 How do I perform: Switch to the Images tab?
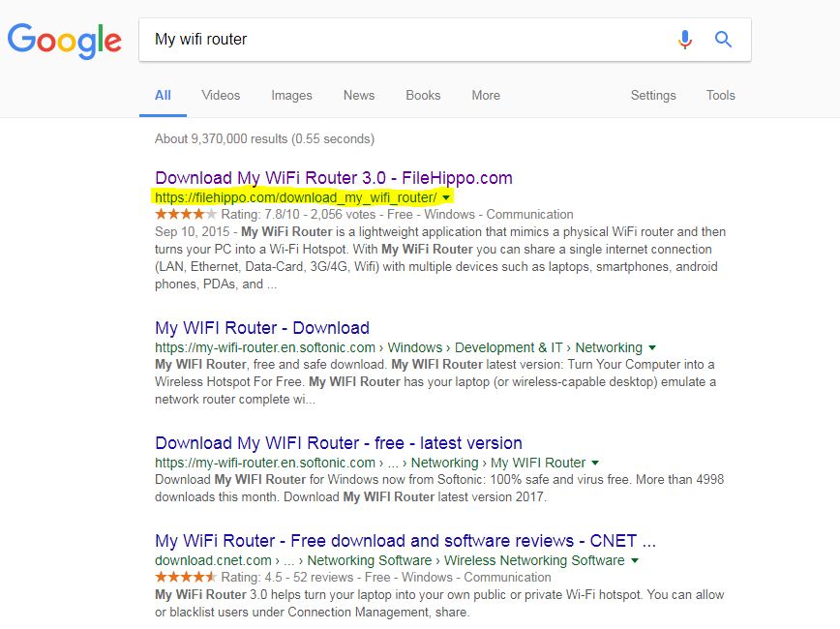coord(291,96)
